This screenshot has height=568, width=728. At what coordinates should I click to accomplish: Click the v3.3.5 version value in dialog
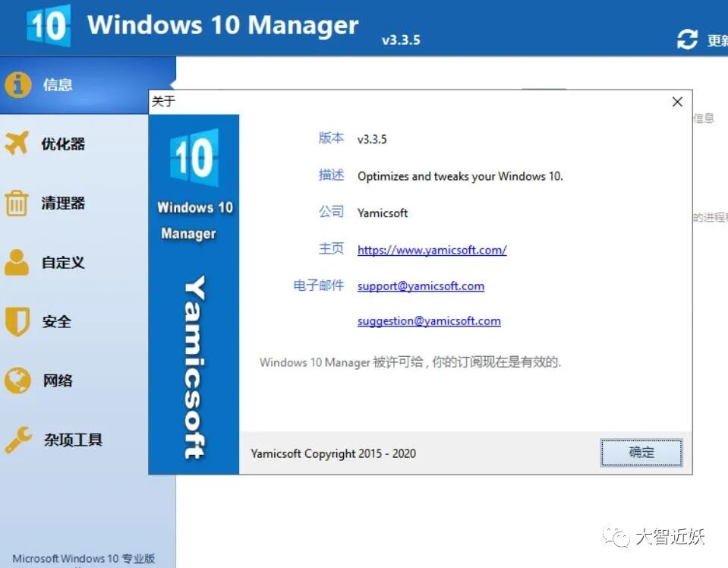(x=372, y=139)
